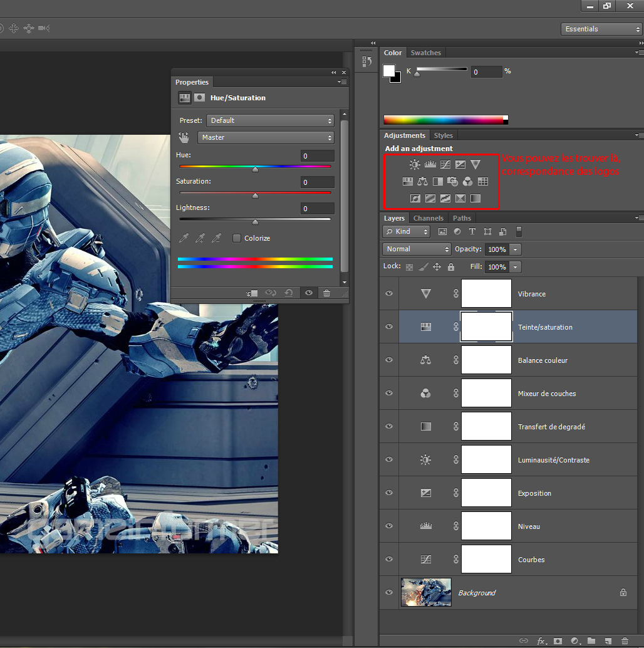The width and height of the screenshot is (644, 648).
Task: Add an Exposure adjustment from Adjustments panel
Action: (x=460, y=164)
